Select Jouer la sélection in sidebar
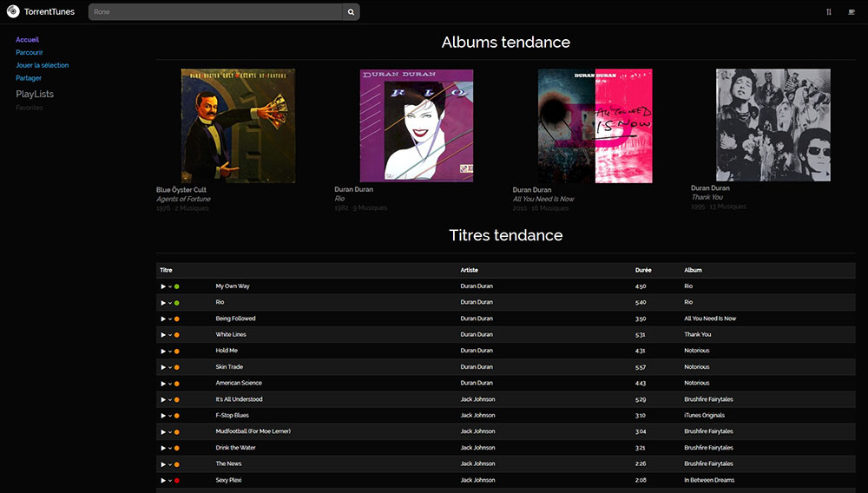 pos(42,65)
